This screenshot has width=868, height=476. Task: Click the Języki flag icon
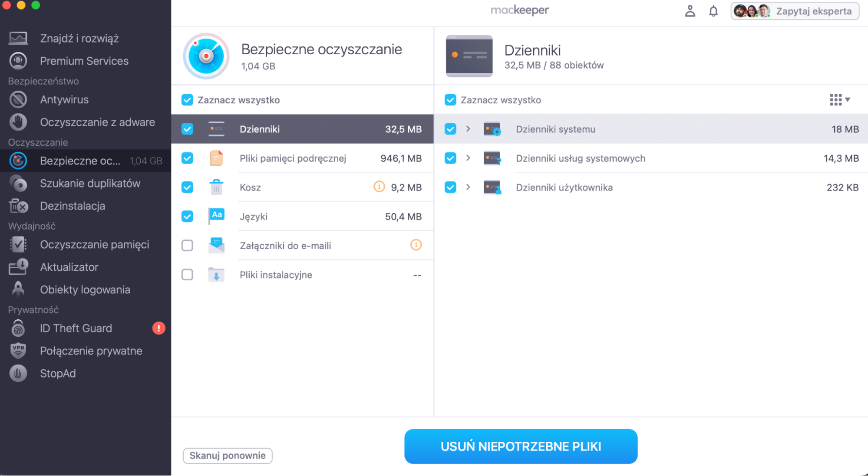click(x=216, y=216)
